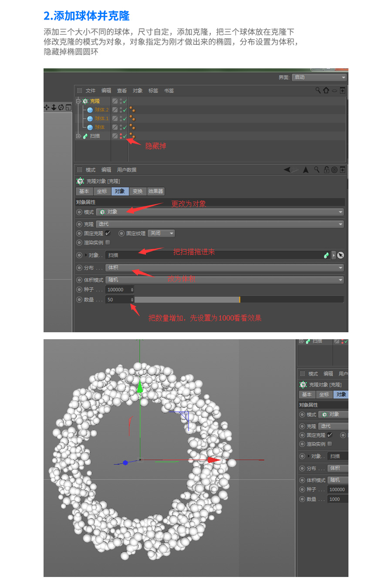
Task: Click the grip dots icon left of 文件 menu
Action: pos(79,90)
